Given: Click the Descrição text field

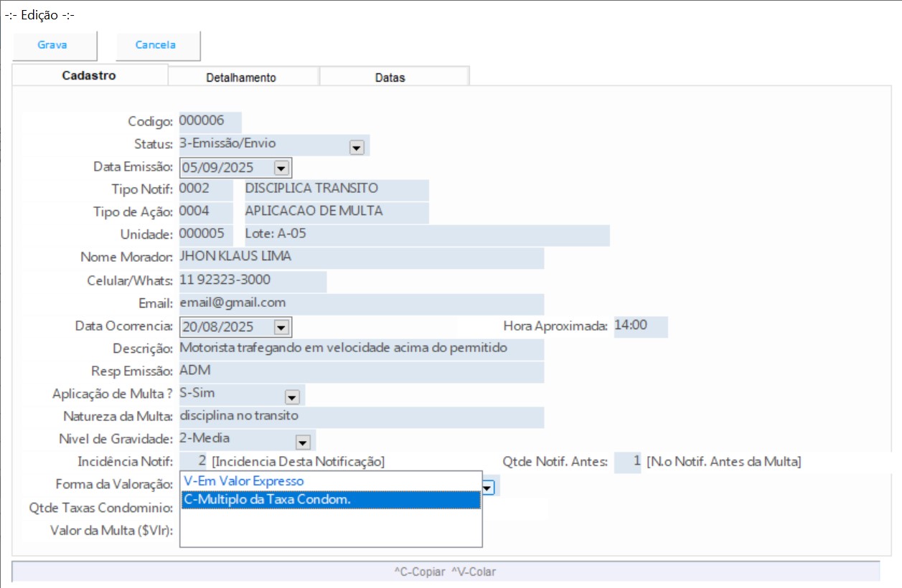Looking at the screenshot, I should [x=360, y=348].
